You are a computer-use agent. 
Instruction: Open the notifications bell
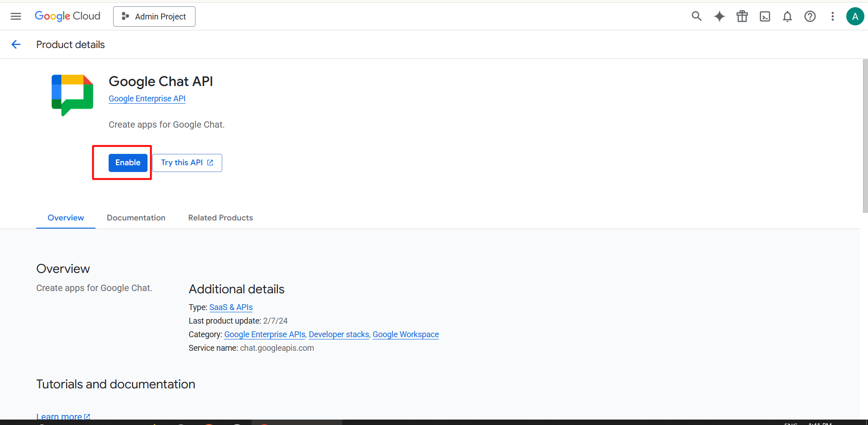coord(787,16)
